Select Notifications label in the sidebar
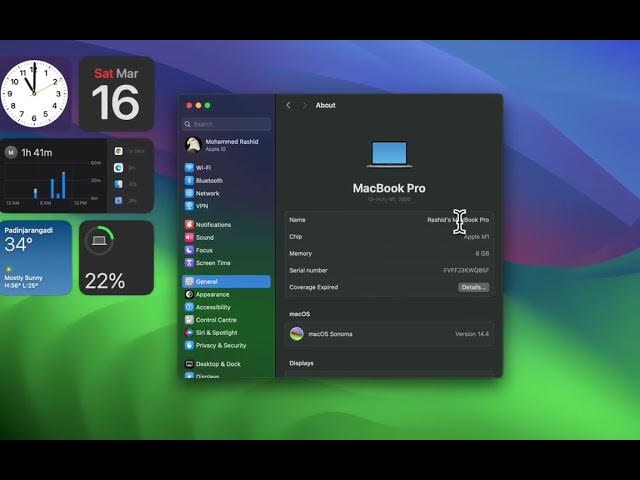 [213, 225]
